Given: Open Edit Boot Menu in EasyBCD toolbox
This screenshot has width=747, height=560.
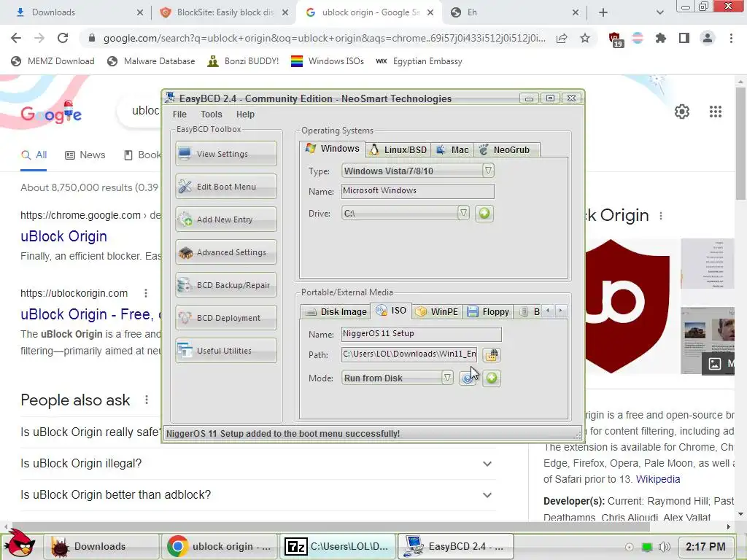Looking at the screenshot, I should coord(226,186).
